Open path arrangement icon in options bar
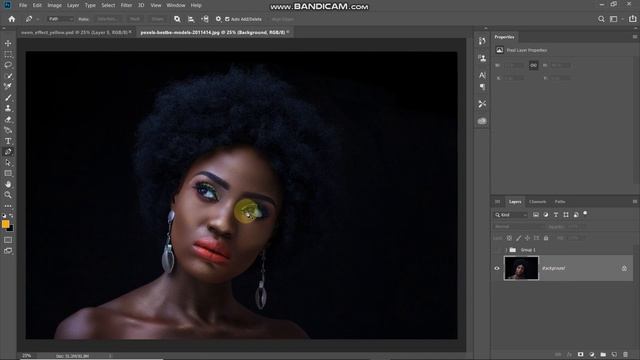The height and width of the screenshot is (360, 640). click(x=205, y=19)
